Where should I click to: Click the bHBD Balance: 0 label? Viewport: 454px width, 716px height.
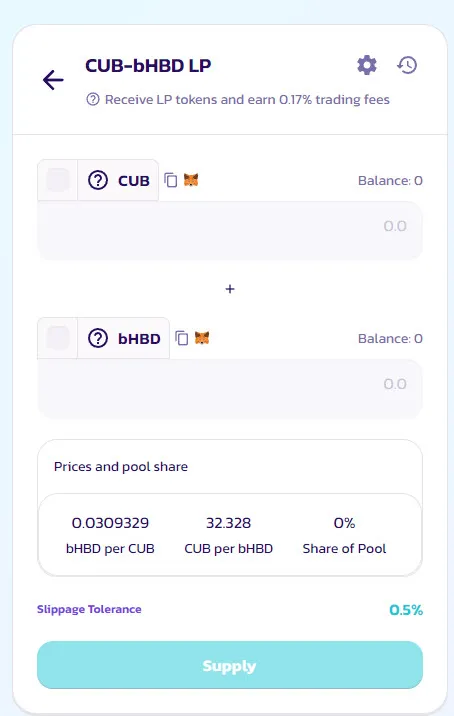click(390, 338)
